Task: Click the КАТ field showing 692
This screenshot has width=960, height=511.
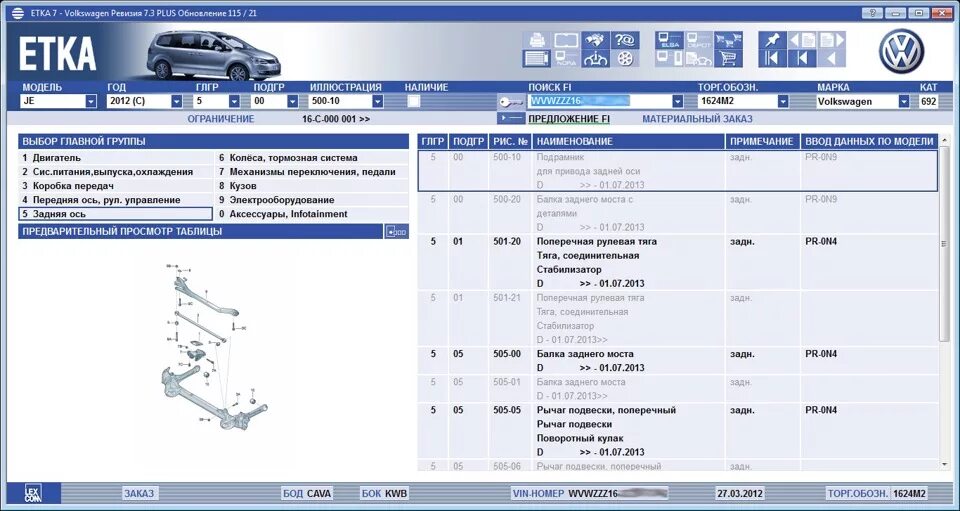Action: (928, 102)
